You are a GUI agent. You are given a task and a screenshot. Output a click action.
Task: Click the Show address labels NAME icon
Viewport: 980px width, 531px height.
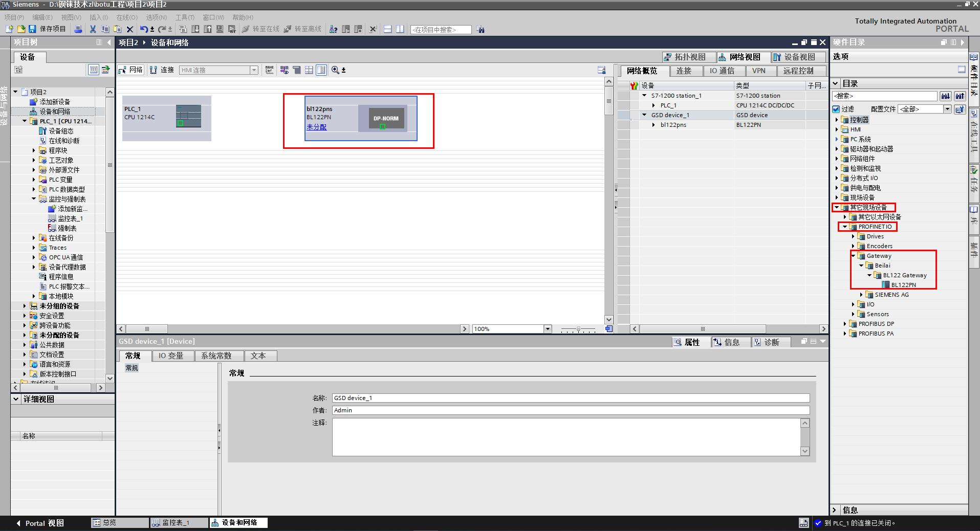click(270, 70)
